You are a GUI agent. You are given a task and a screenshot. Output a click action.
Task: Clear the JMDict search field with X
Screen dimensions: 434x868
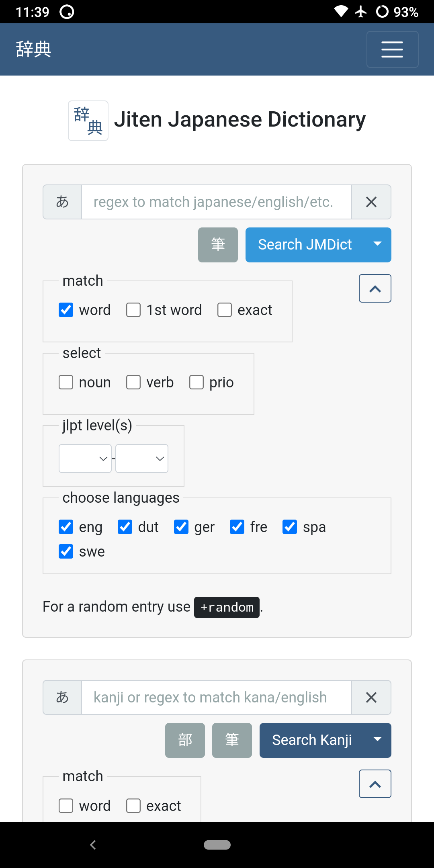[x=371, y=202]
